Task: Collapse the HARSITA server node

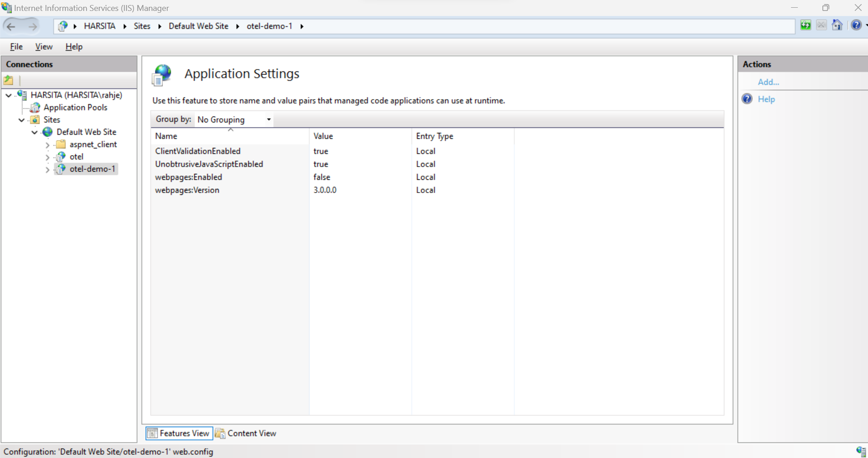Action: click(9, 96)
